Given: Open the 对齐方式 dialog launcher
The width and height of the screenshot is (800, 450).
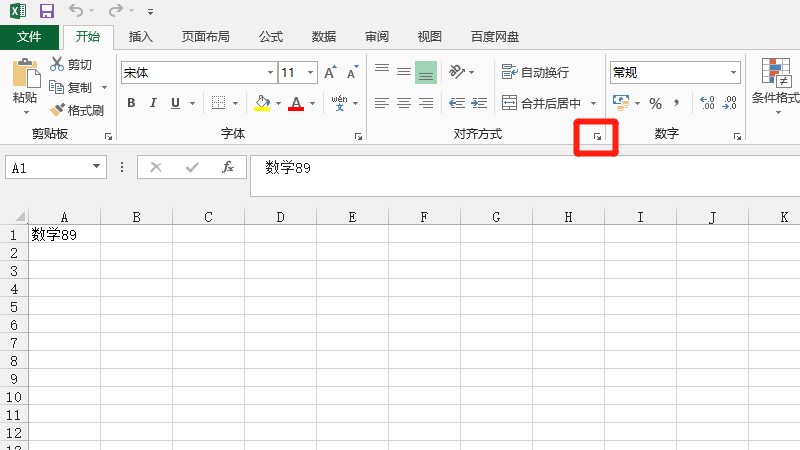Looking at the screenshot, I should (597, 136).
